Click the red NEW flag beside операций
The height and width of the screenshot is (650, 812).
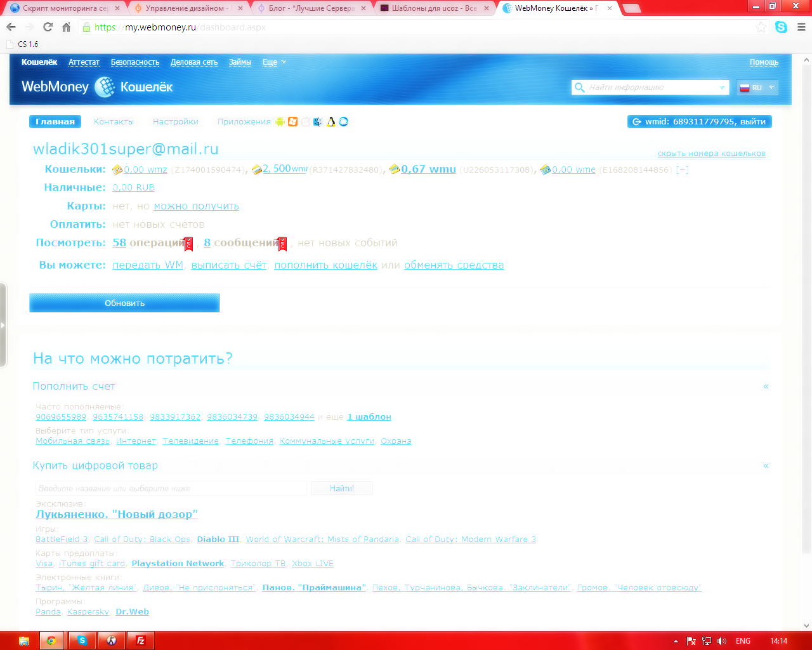(x=188, y=244)
